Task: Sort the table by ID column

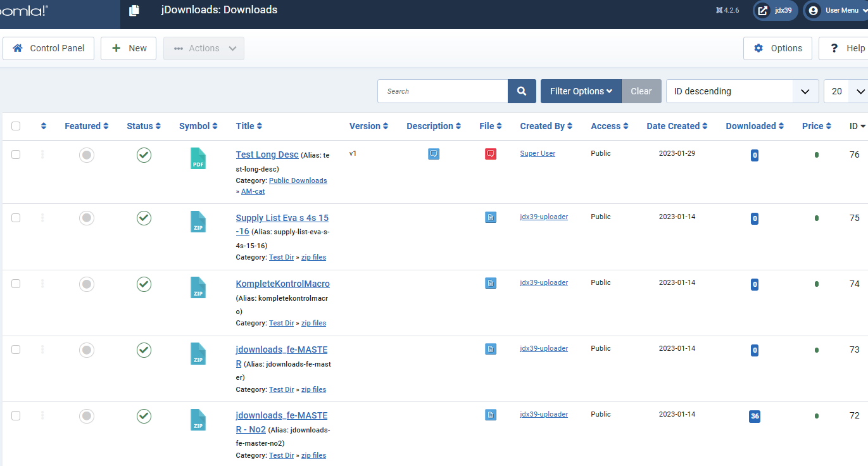Action: [x=858, y=126]
